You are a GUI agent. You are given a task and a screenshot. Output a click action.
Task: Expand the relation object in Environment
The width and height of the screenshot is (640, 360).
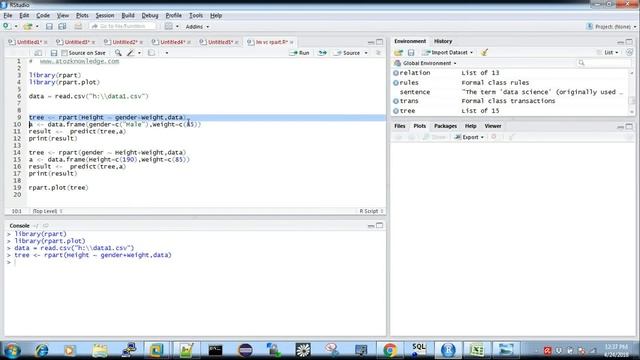pyautogui.click(x=396, y=73)
